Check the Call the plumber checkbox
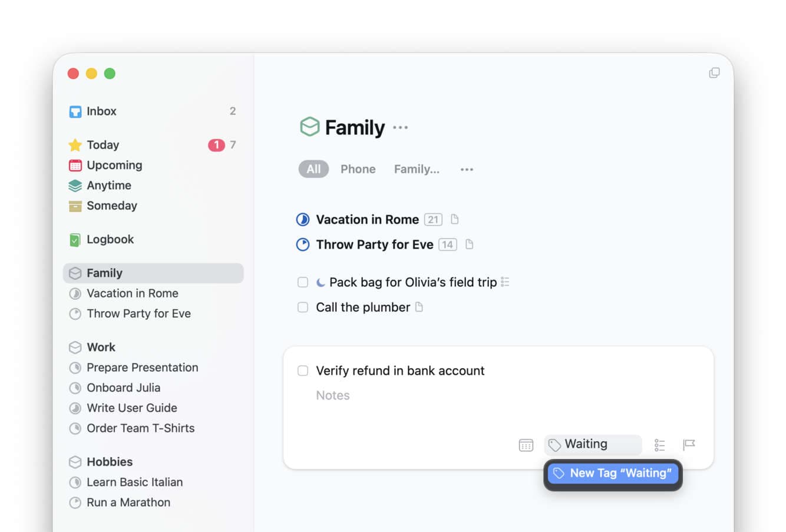786x532 pixels. (x=303, y=307)
